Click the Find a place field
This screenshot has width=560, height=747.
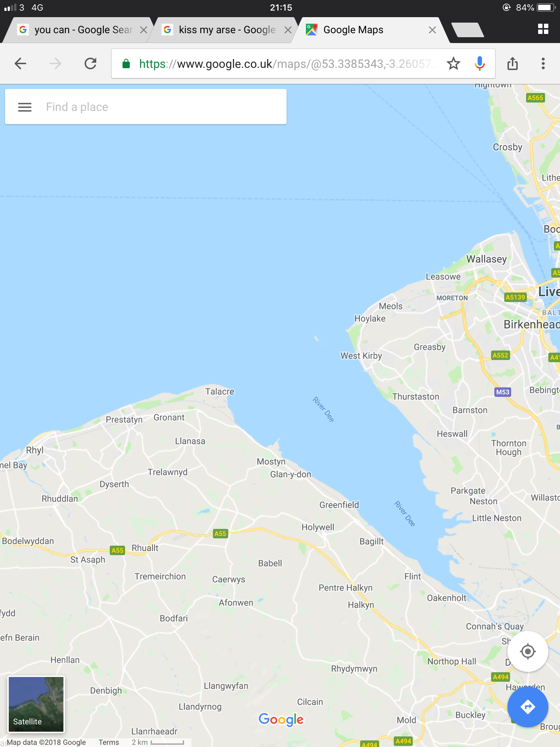[x=146, y=107]
